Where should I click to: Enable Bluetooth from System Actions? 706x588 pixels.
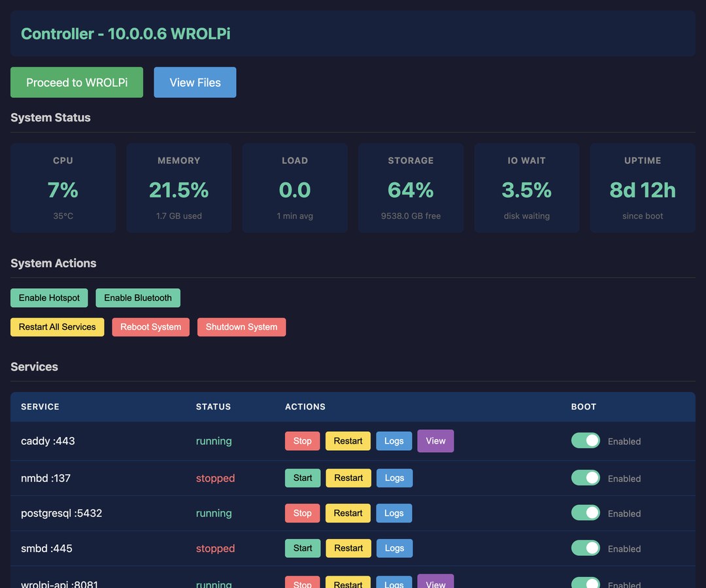pos(138,298)
